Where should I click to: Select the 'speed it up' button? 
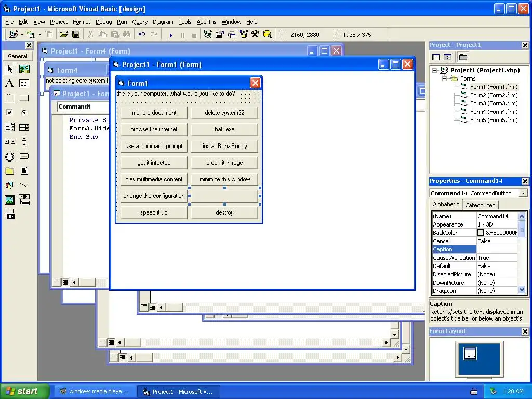click(x=154, y=212)
